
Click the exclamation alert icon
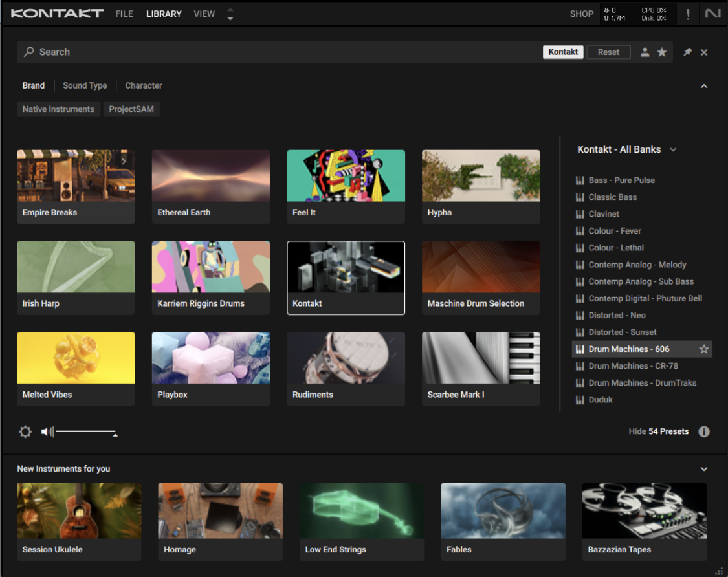(x=688, y=14)
